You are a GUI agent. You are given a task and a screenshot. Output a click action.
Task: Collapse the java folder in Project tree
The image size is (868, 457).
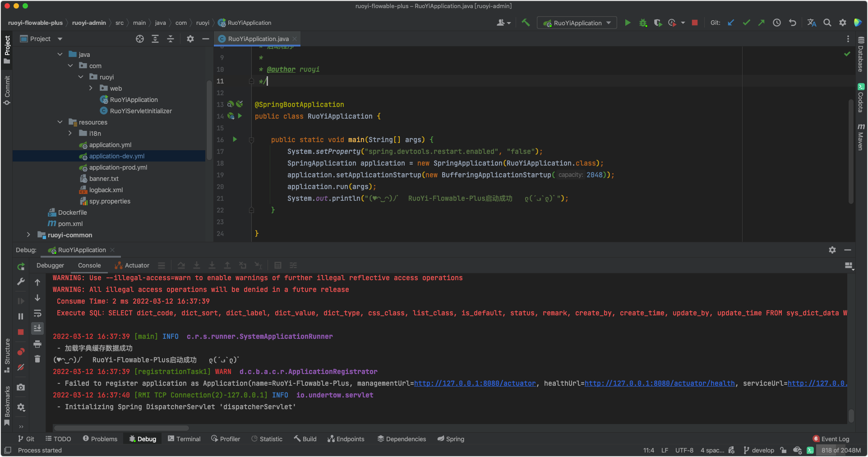coord(60,54)
